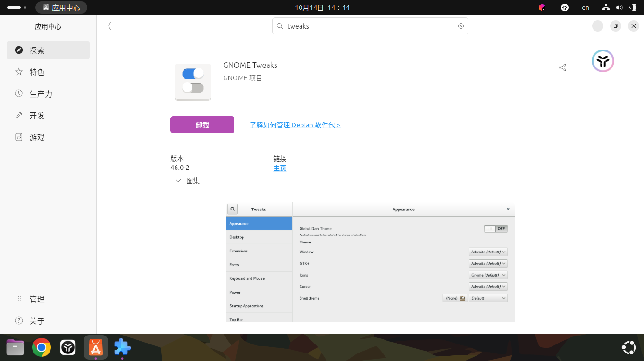Click the search magnifier icon
This screenshot has width=644, height=361.
[280, 26]
